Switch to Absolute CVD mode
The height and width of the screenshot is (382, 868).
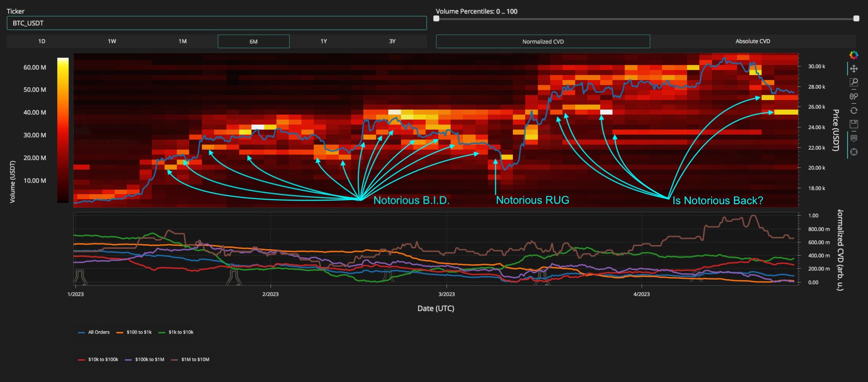pos(753,41)
